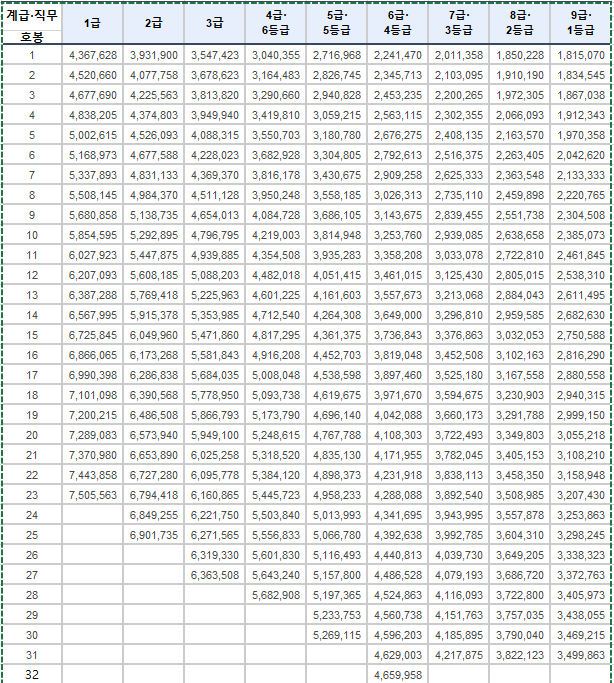The image size is (614, 683).
Task: Click cell value 5,233,753
Action: [x=336, y=616]
